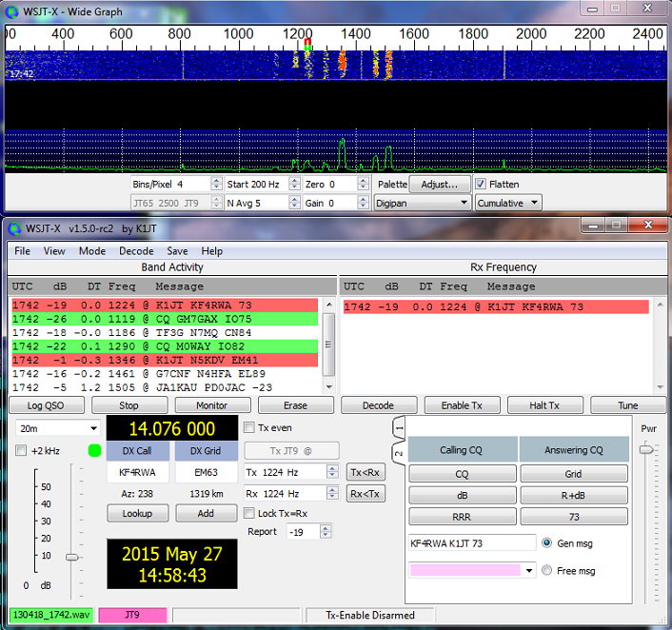This screenshot has height=630, width=672.
Task: Adjust the N Avg spinner
Action: (294, 203)
